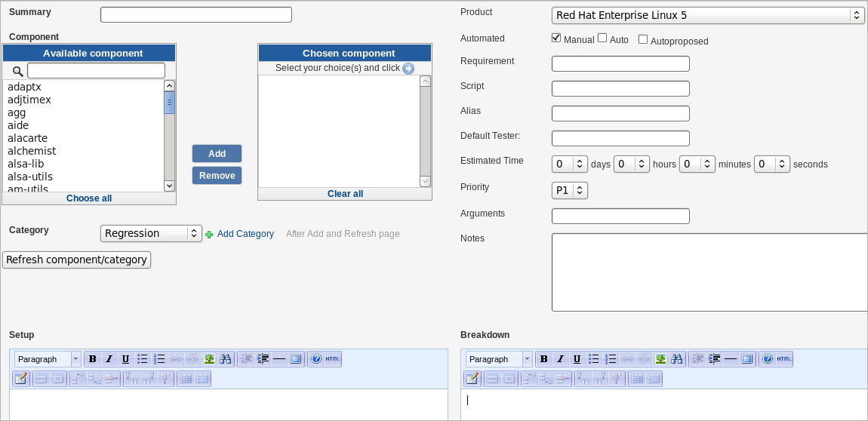Image resolution: width=868 pixels, height=421 pixels.
Task: Toggle Italic in the Breakdown editor
Action: [561, 359]
